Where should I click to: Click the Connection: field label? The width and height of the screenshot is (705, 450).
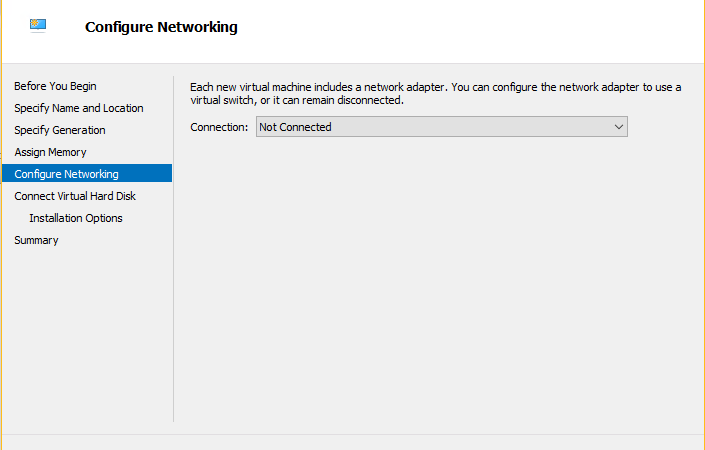coord(219,127)
